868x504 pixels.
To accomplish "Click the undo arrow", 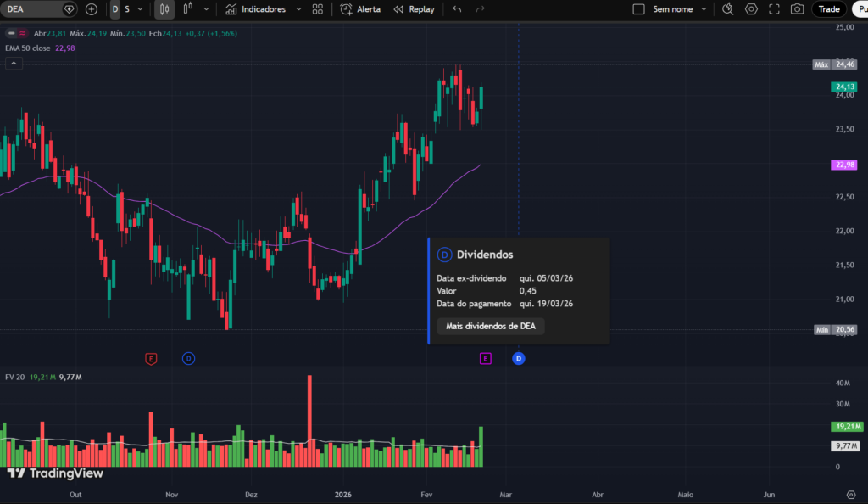I will click(458, 9).
